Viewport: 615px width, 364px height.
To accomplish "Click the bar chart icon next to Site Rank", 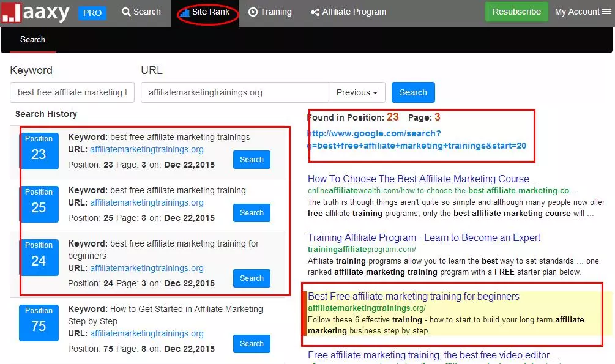I will click(184, 13).
